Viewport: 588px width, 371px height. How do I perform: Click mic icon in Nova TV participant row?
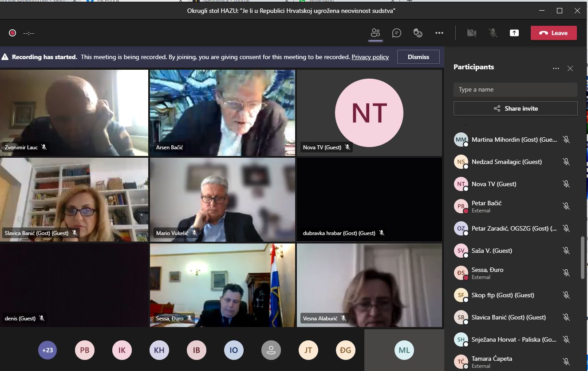566,184
